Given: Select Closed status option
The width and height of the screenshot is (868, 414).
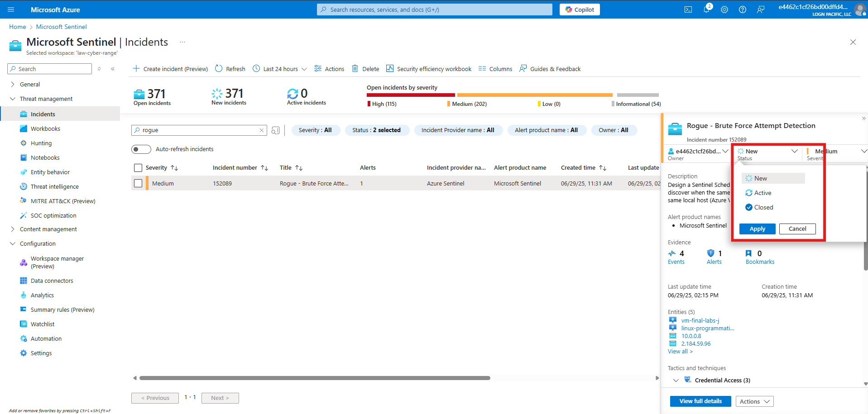Looking at the screenshot, I should 759,207.
